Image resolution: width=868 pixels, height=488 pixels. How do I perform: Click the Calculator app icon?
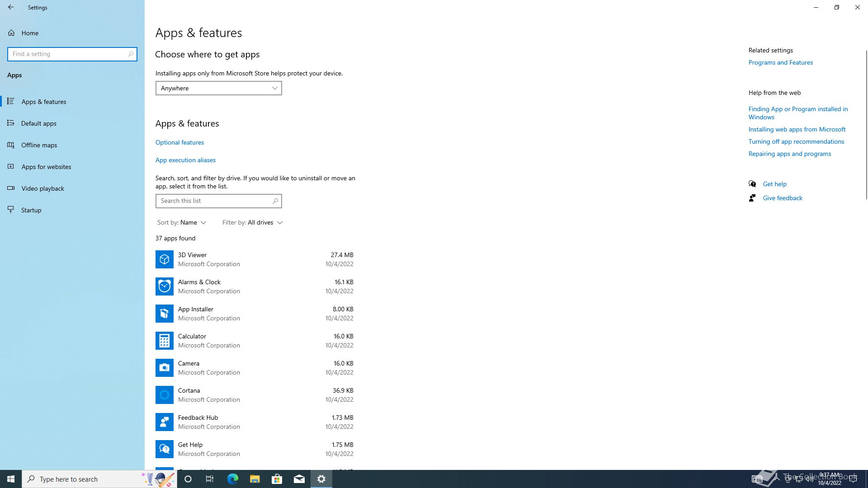click(x=165, y=341)
